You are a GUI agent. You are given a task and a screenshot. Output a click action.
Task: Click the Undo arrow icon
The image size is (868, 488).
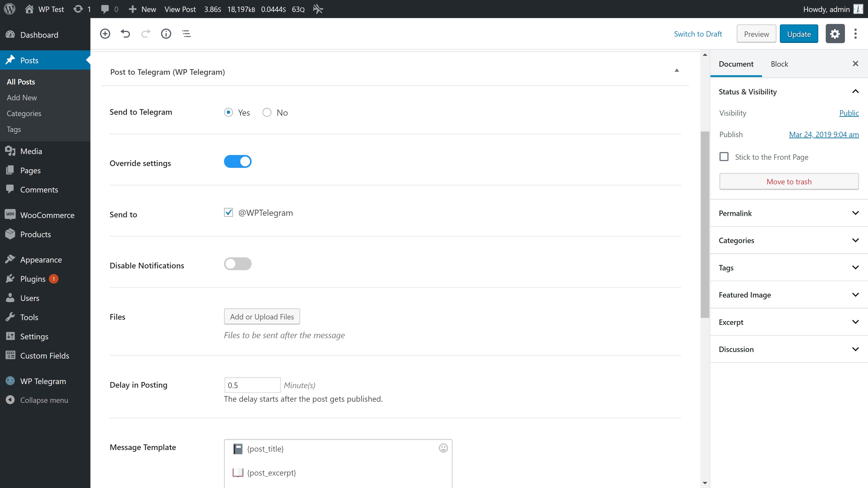click(125, 34)
